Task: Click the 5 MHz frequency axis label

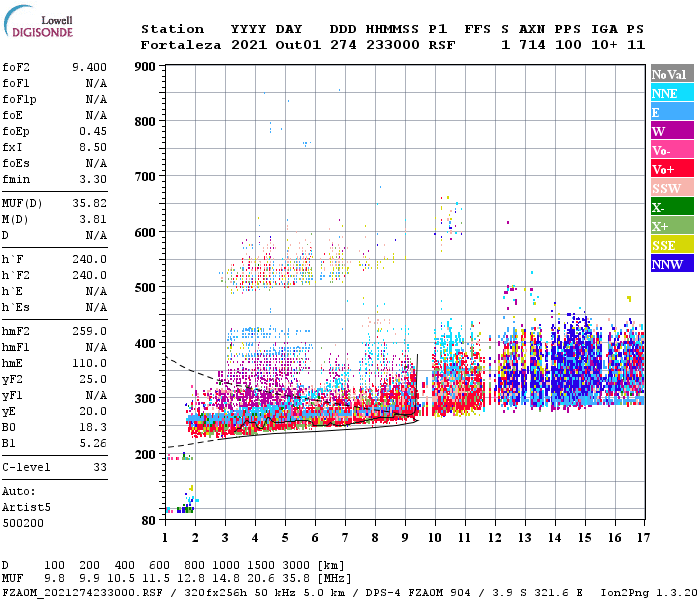Action: [x=285, y=538]
